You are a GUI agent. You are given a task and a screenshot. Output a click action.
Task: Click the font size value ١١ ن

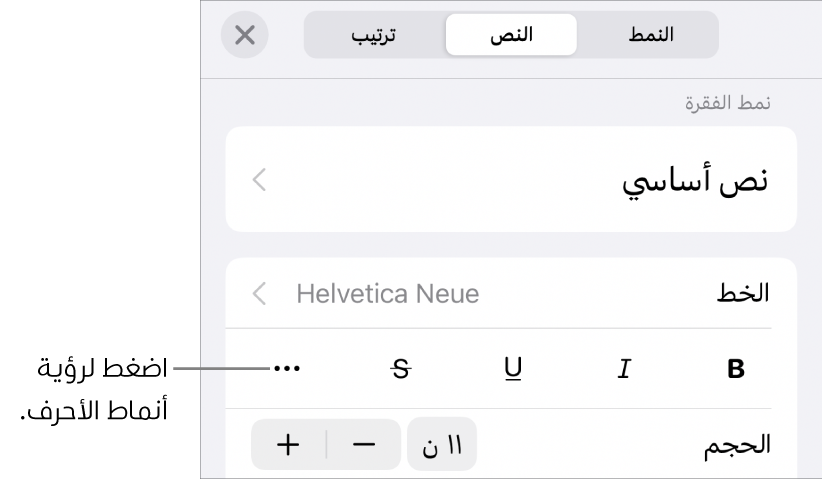click(441, 445)
